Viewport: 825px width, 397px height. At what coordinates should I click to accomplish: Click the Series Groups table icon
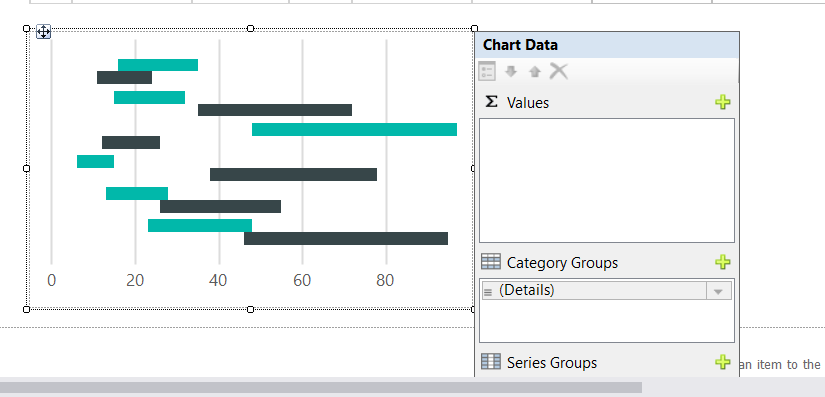[491, 361]
